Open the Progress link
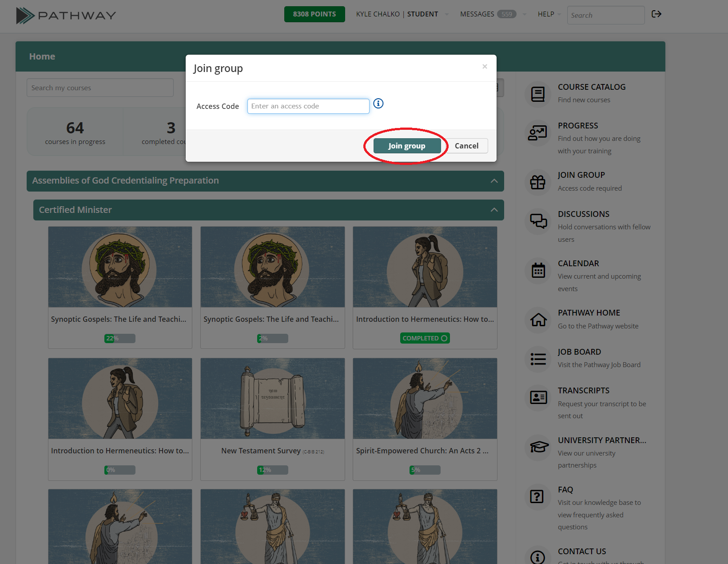 tap(578, 126)
